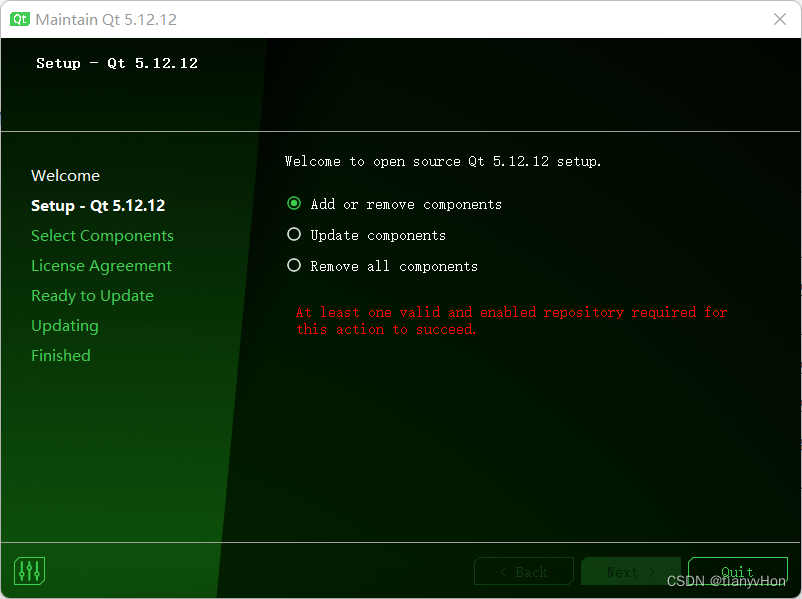This screenshot has height=599, width=802.
Task: Select Add or remove components option
Action: [394, 204]
